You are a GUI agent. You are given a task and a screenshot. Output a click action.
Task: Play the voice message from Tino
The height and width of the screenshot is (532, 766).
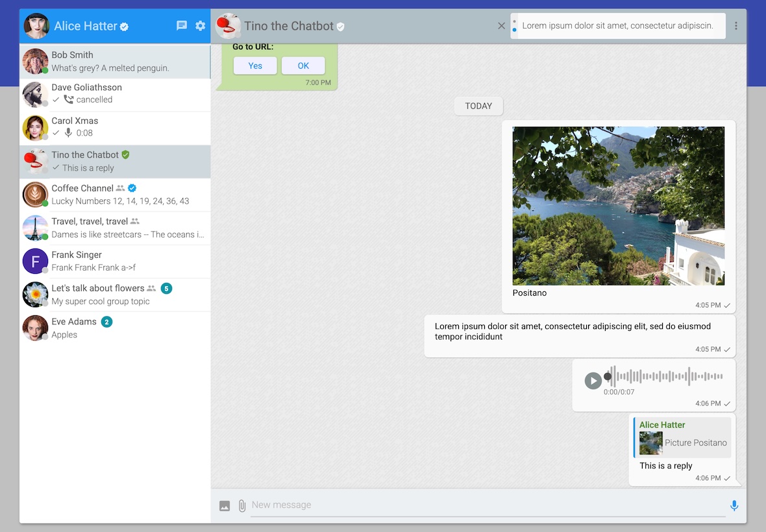point(593,381)
